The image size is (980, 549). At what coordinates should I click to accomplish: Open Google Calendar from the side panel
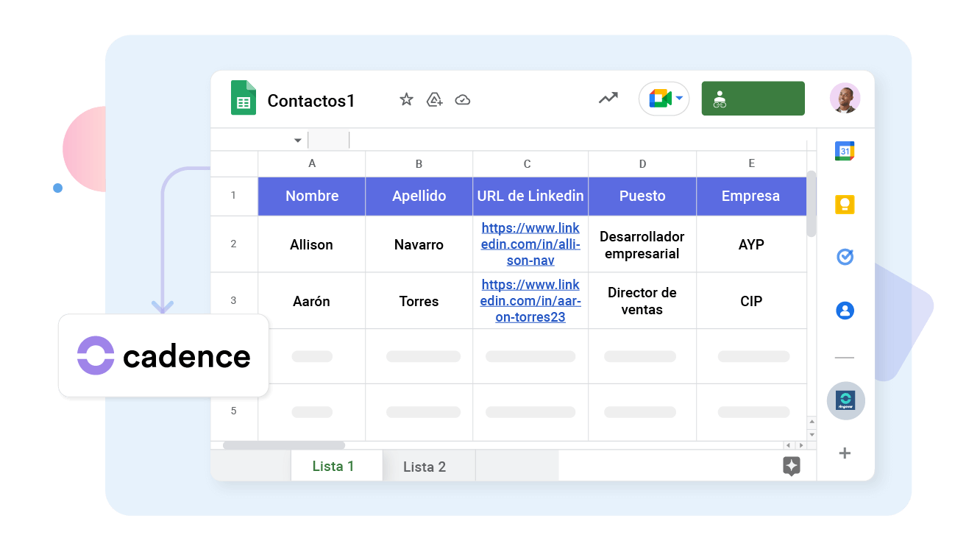pyautogui.click(x=845, y=150)
